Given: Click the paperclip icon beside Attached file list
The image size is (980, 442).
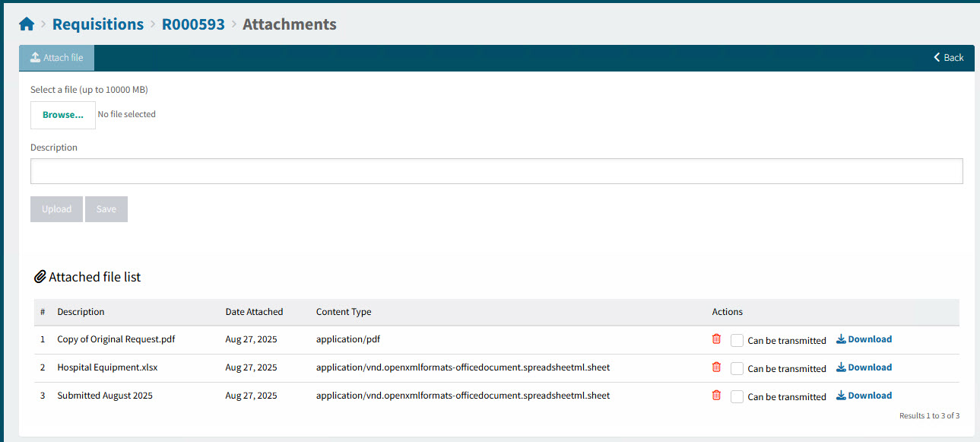Looking at the screenshot, I should click(x=40, y=277).
